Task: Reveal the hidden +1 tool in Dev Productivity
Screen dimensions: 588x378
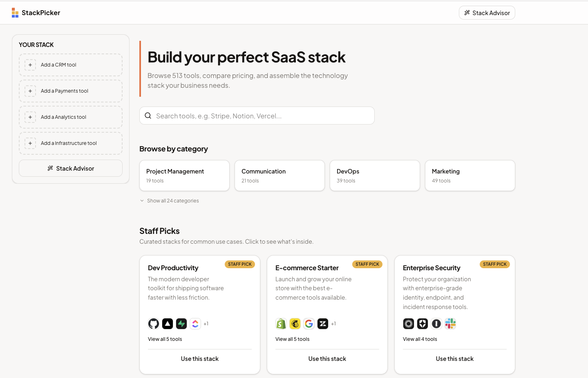Action: tap(206, 323)
